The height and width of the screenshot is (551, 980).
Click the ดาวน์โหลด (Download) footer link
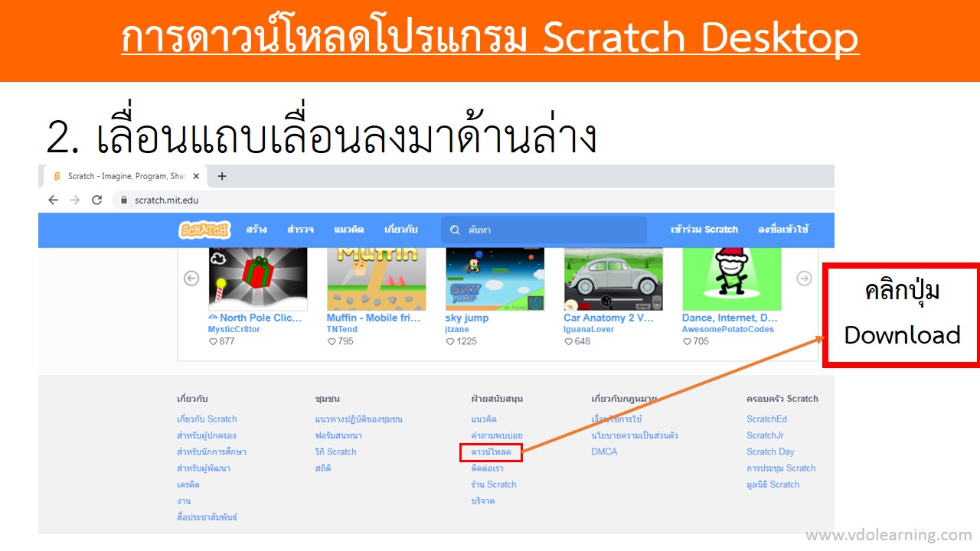491,452
